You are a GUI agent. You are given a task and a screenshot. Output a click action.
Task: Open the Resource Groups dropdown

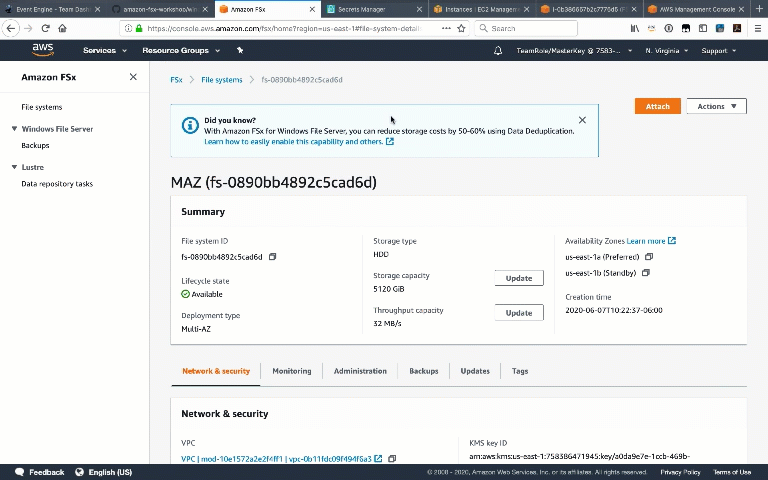point(181,50)
